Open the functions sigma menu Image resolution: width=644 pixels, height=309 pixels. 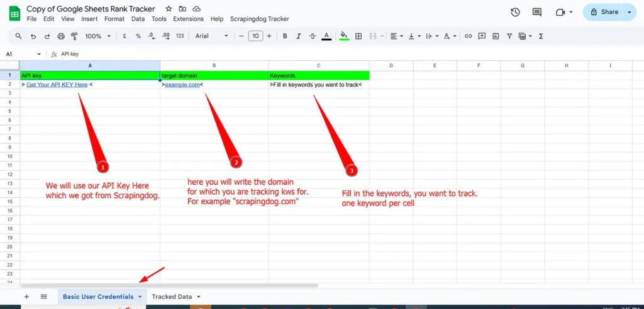541,36
